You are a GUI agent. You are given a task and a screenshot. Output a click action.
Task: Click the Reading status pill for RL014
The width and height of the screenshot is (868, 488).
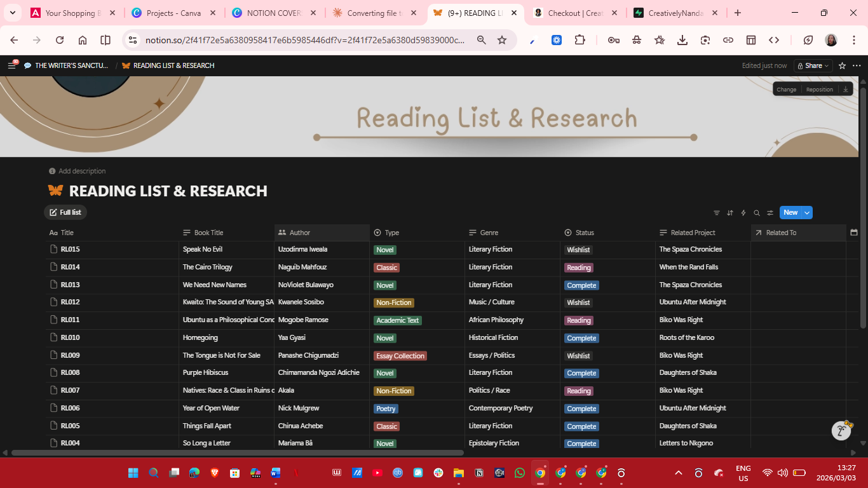point(578,268)
